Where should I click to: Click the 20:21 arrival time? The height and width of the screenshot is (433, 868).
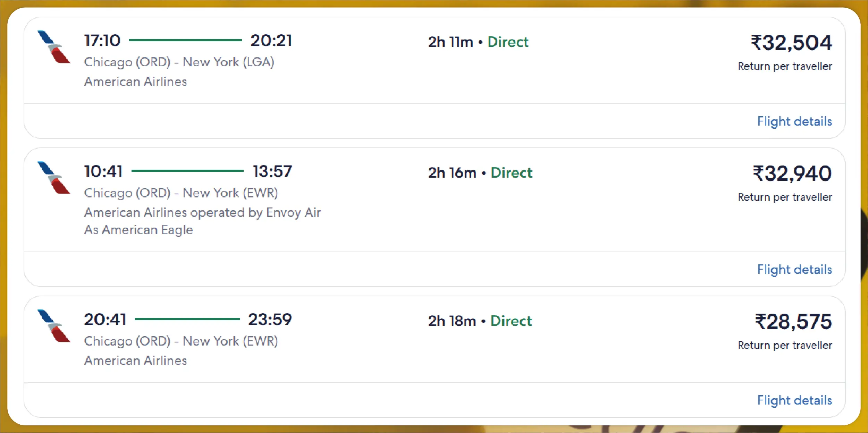pos(271,41)
